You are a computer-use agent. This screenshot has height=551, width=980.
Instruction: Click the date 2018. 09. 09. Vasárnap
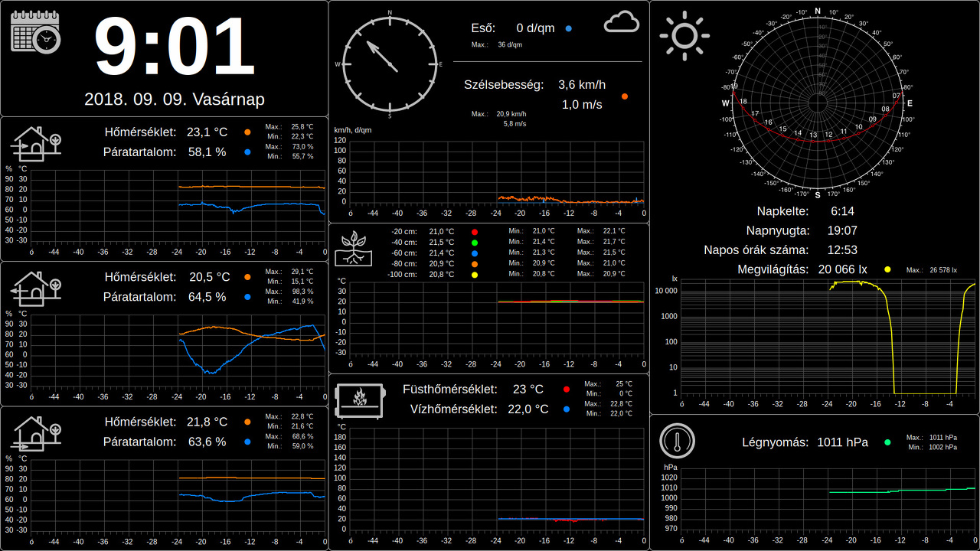coord(175,99)
